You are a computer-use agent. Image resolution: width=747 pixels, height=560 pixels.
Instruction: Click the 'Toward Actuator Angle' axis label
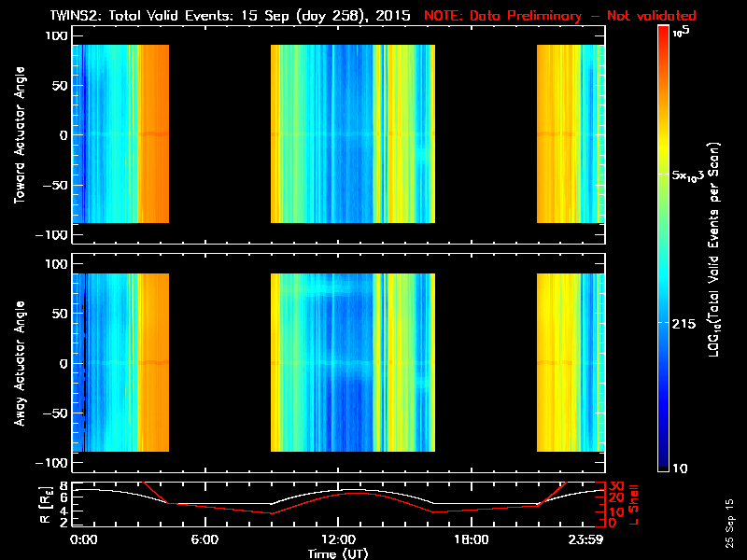20,134
